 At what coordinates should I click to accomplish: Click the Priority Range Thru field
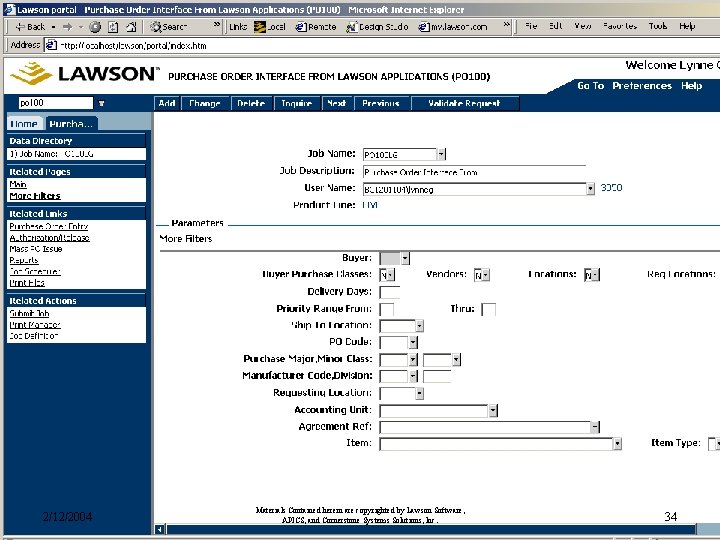[488, 309]
